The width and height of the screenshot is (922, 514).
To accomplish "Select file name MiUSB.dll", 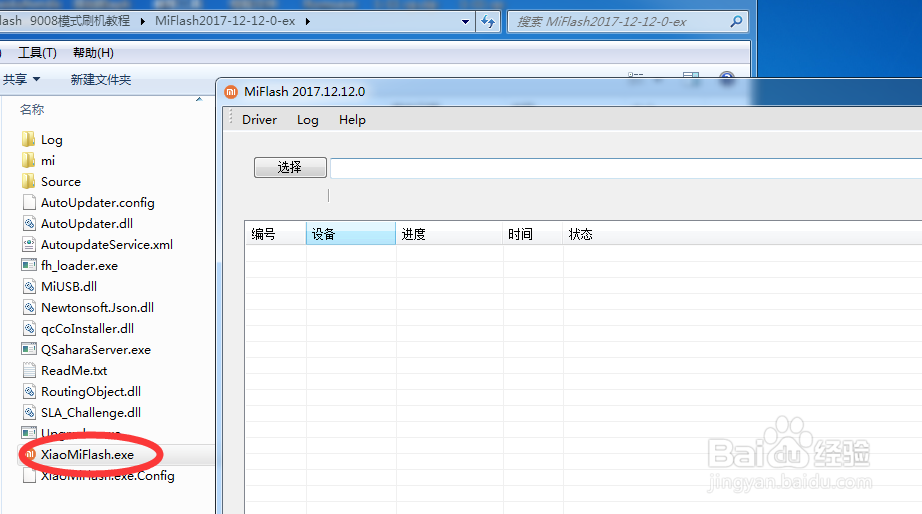I will [69, 287].
